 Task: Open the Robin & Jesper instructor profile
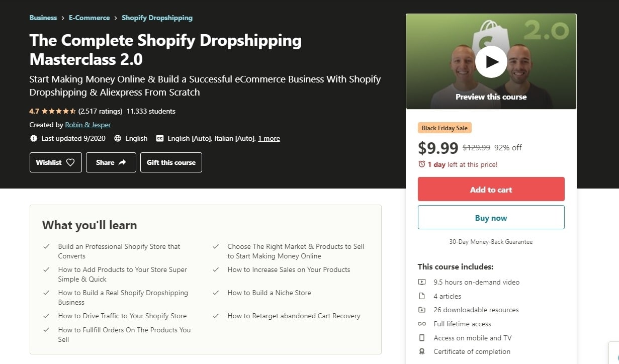click(x=88, y=125)
